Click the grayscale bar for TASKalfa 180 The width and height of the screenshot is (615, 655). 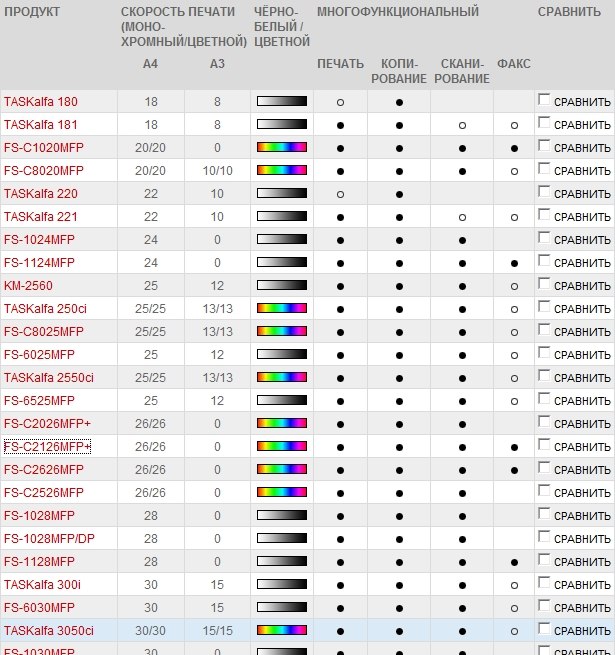pyautogui.click(x=282, y=101)
